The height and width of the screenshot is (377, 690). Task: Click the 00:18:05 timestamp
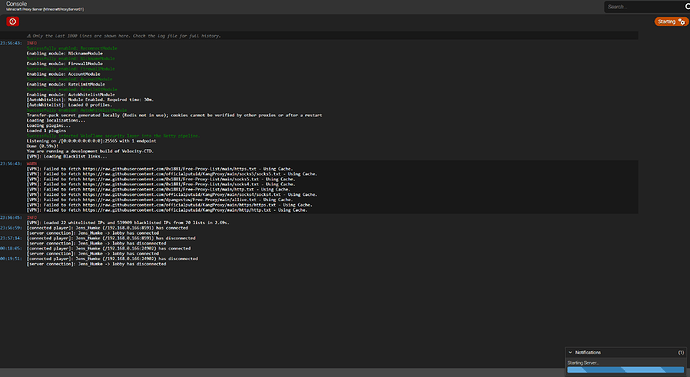(x=11, y=249)
